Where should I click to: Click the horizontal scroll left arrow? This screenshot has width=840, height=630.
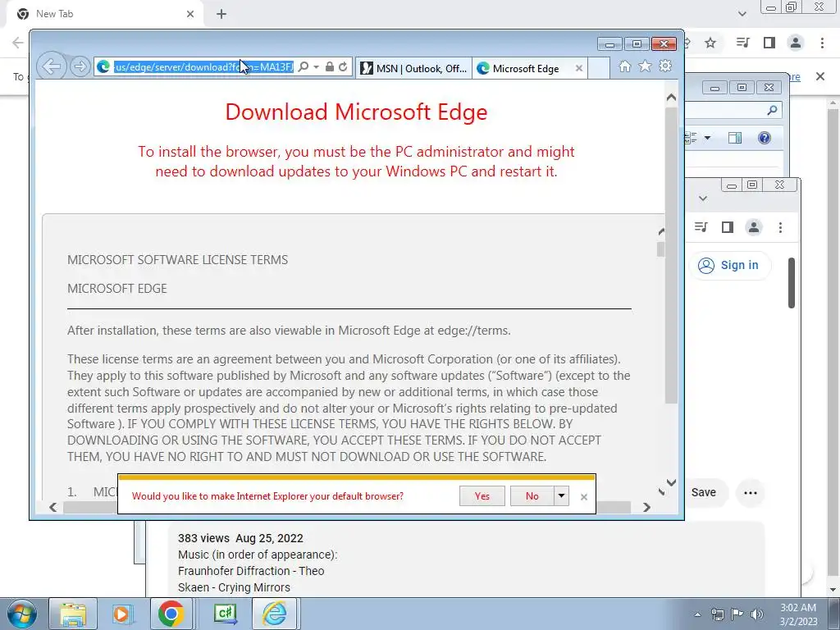click(x=53, y=507)
